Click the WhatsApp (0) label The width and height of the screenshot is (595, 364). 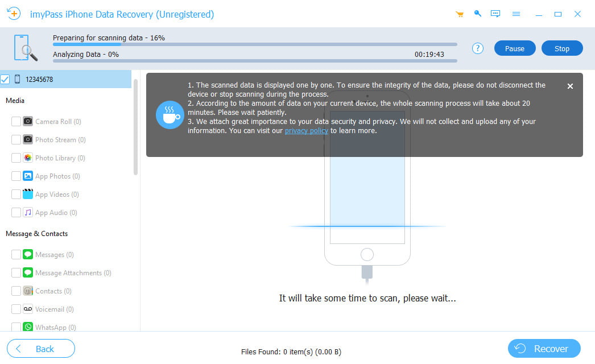pyautogui.click(x=55, y=327)
